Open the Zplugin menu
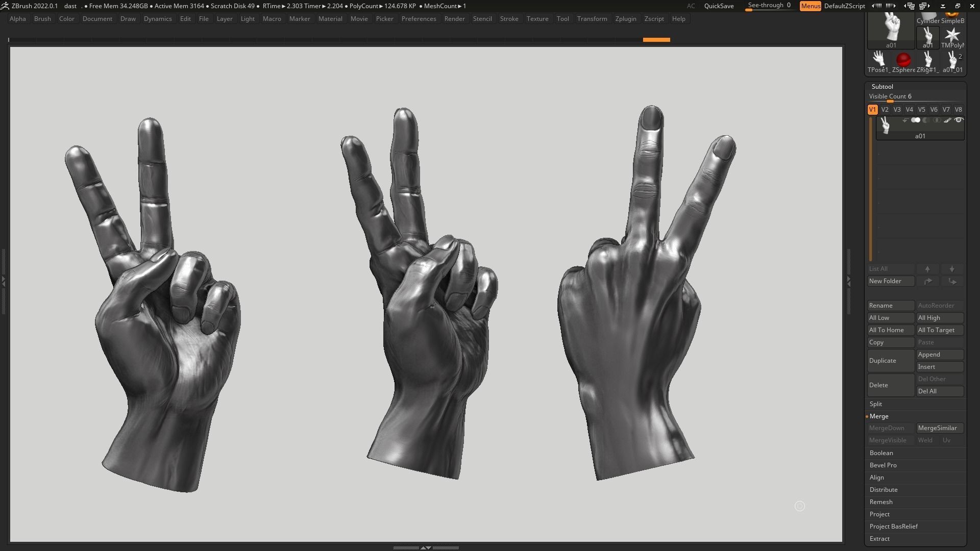The image size is (980, 551). click(626, 19)
